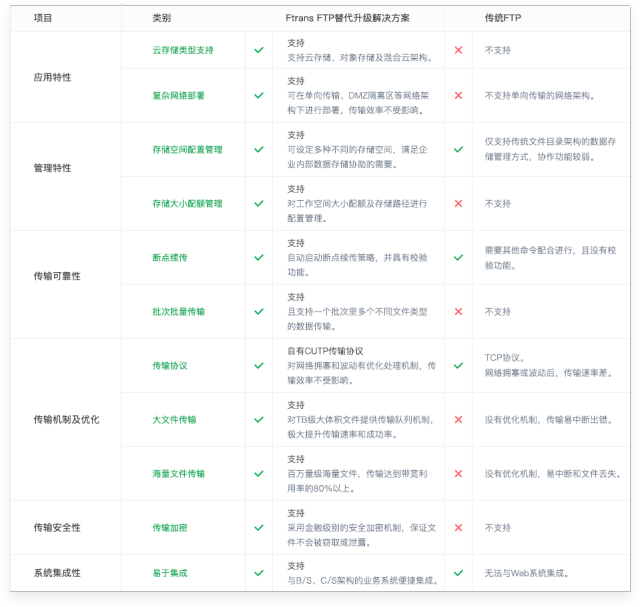Click red X in 海量文件传输 row

458,474
